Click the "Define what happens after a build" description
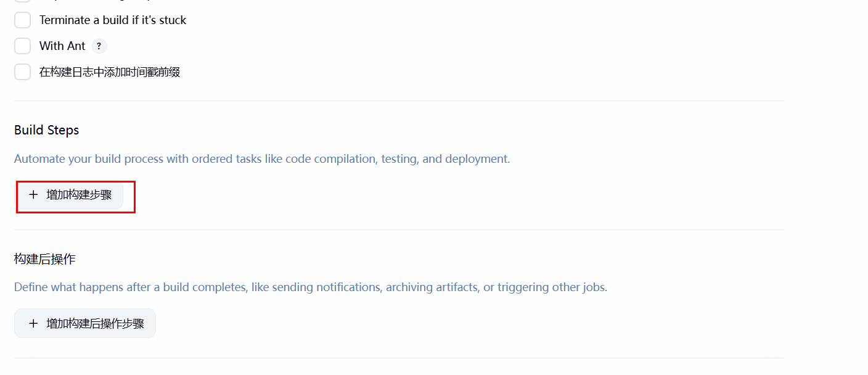 coord(311,287)
